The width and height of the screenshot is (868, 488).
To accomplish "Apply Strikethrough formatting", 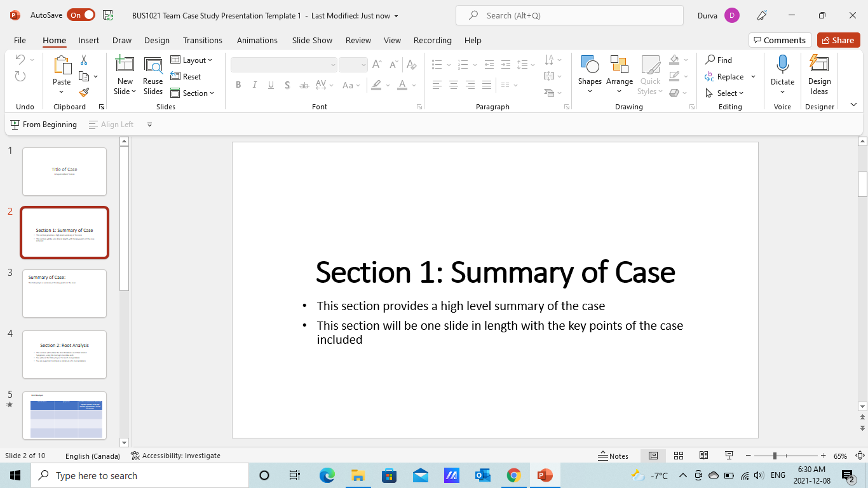I will [304, 85].
